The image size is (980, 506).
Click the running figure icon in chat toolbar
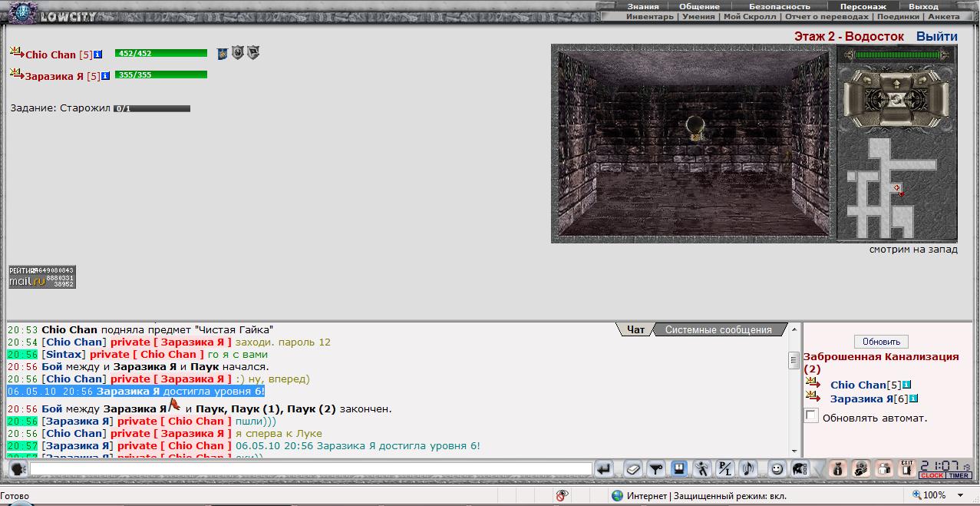pyautogui.click(x=701, y=468)
